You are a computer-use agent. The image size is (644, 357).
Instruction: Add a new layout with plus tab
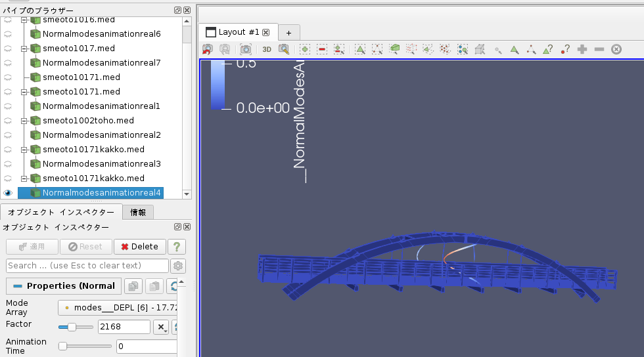coord(288,33)
